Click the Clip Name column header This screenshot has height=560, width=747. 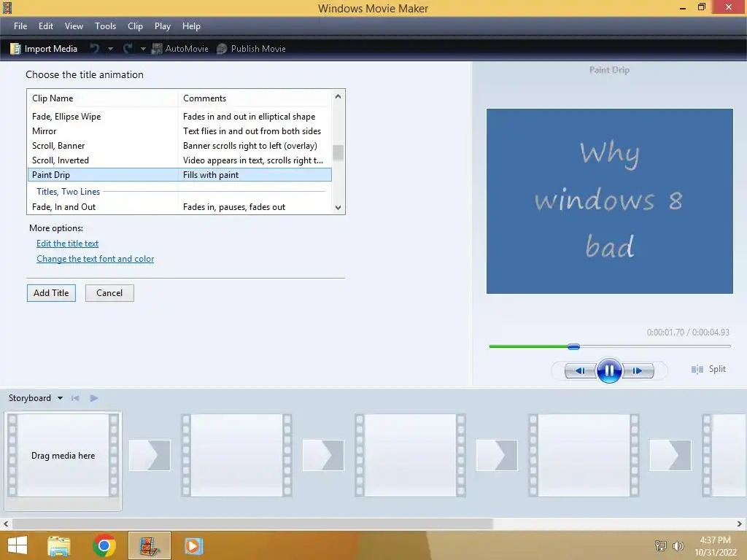103,98
